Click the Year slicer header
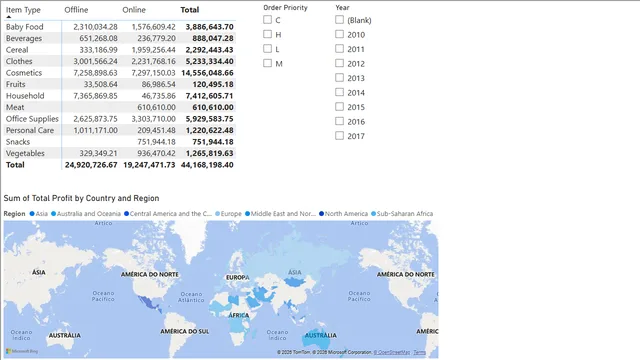 point(342,7)
